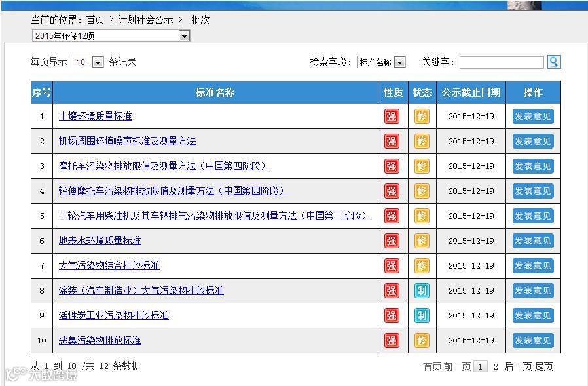Click 强 icon in row 4 轻便摩托车
The image size is (588, 386).
[392, 191]
